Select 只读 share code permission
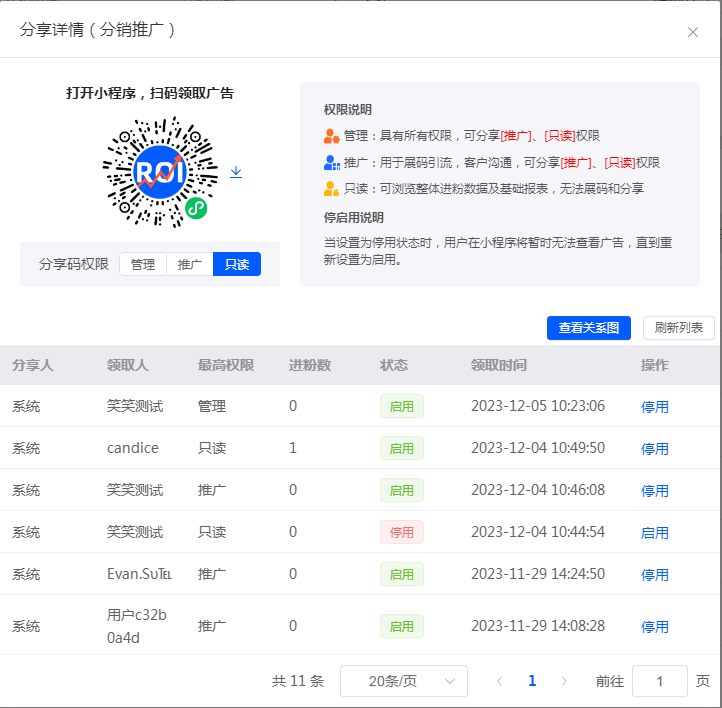The height and width of the screenshot is (708, 722). (x=237, y=264)
